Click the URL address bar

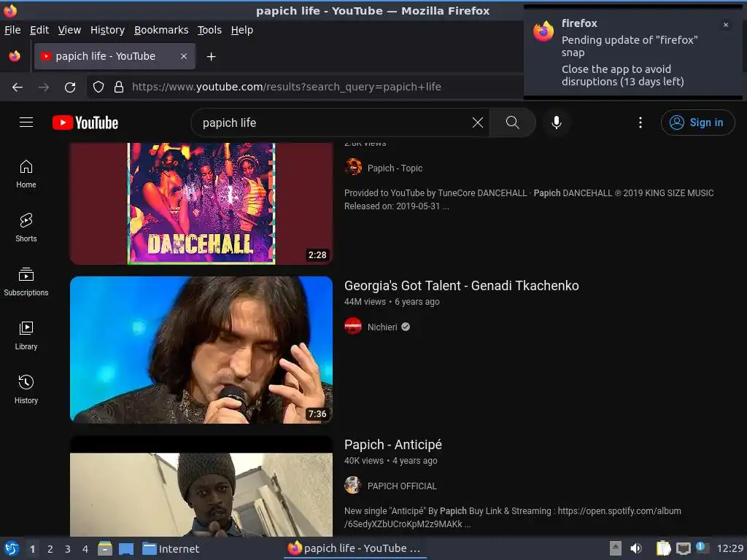click(305, 87)
